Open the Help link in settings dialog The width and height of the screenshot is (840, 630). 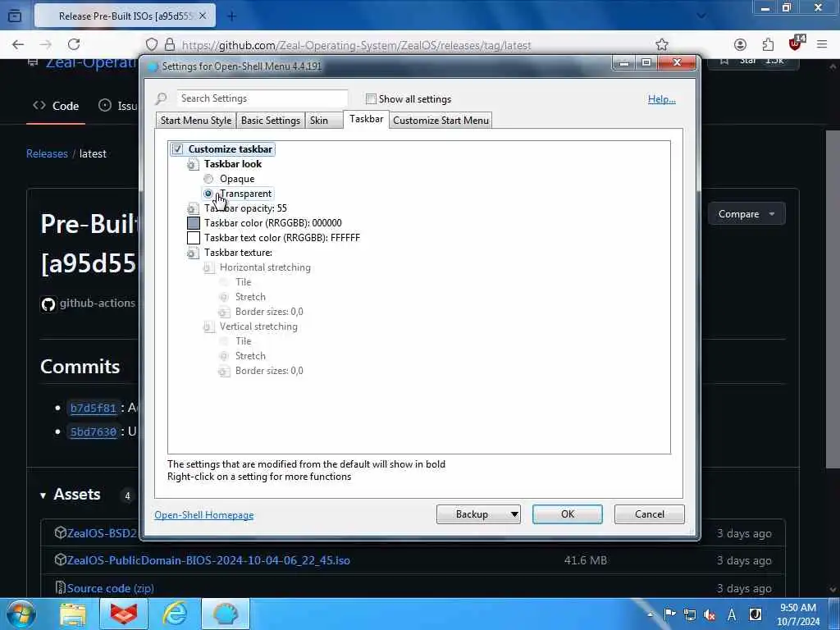click(x=662, y=99)
